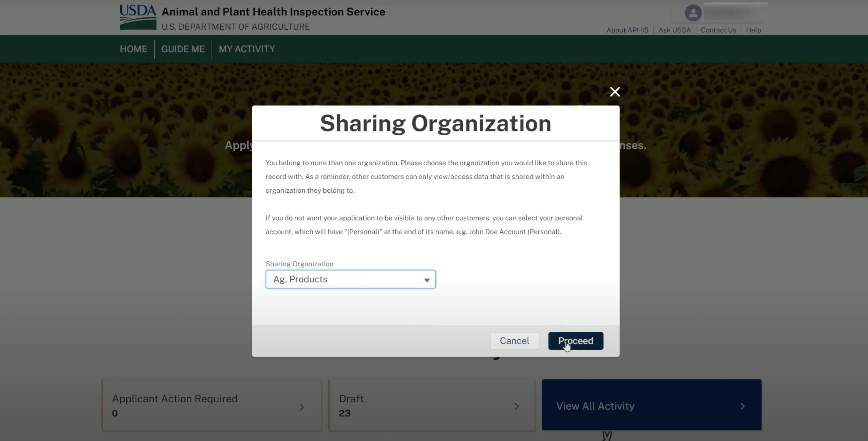Viewport: 868px width, 441px height.
Task: Go to the HOME nav item
Action: click(133, 49)
